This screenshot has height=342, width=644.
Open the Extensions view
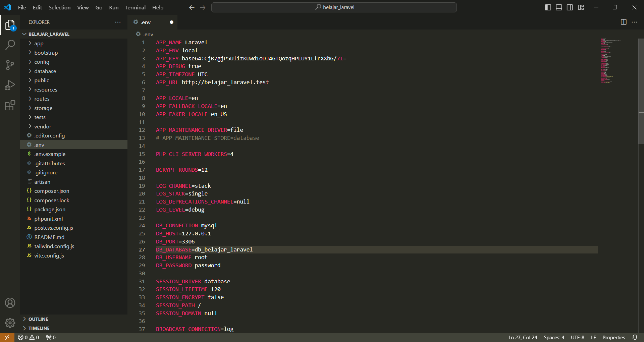(x=10, y=105)
